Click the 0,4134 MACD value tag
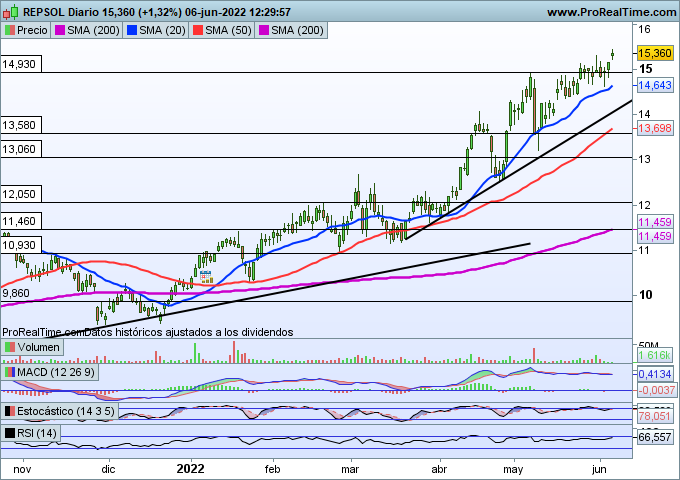This screenshot has width=680, height=480. point(655,374)
